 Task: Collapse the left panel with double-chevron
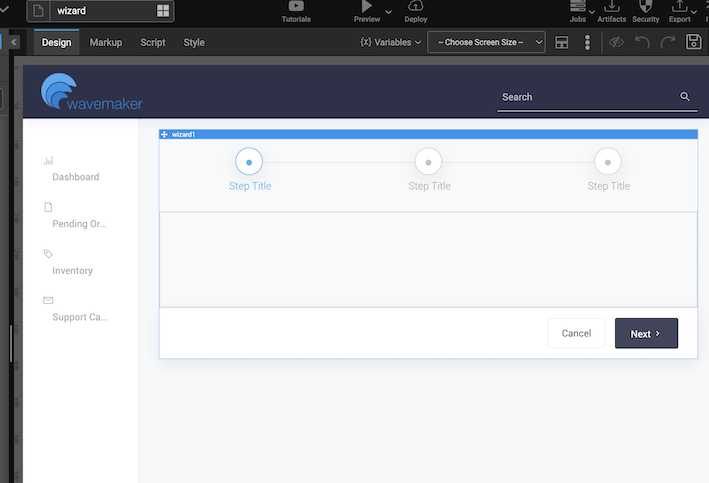[13, 43]
